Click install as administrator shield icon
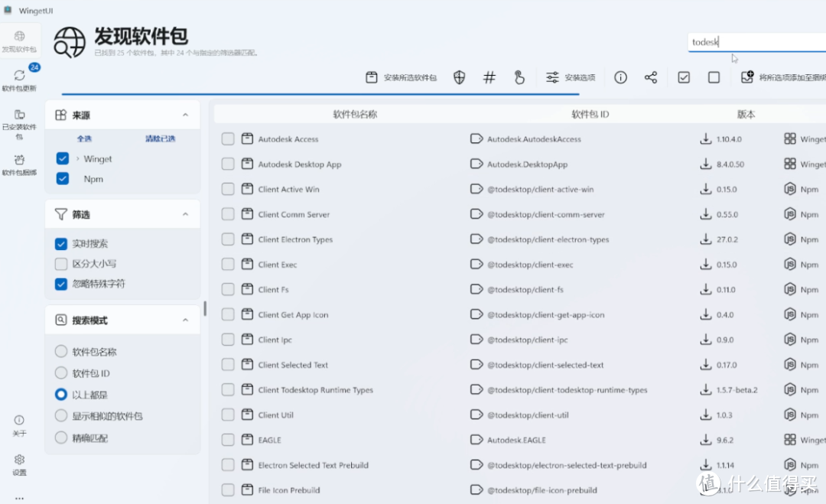826x504 pixels. [x=460, y=78]
